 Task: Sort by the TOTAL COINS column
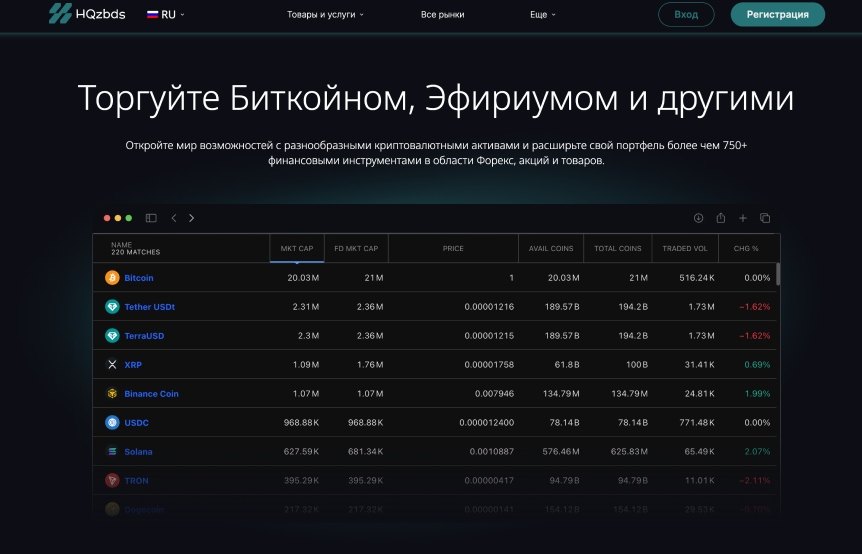(618, 248)
